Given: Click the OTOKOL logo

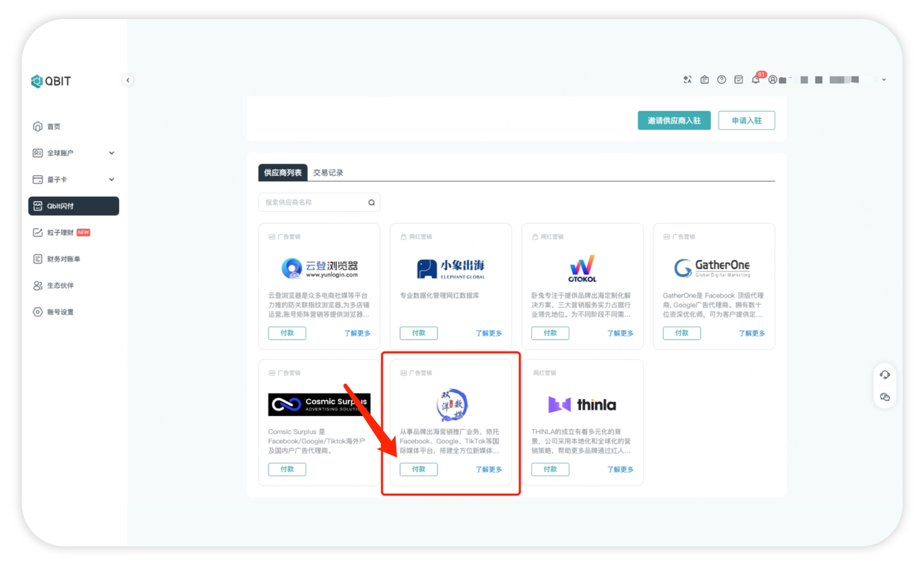Looking at the screenshot, I should click(582, 268).
